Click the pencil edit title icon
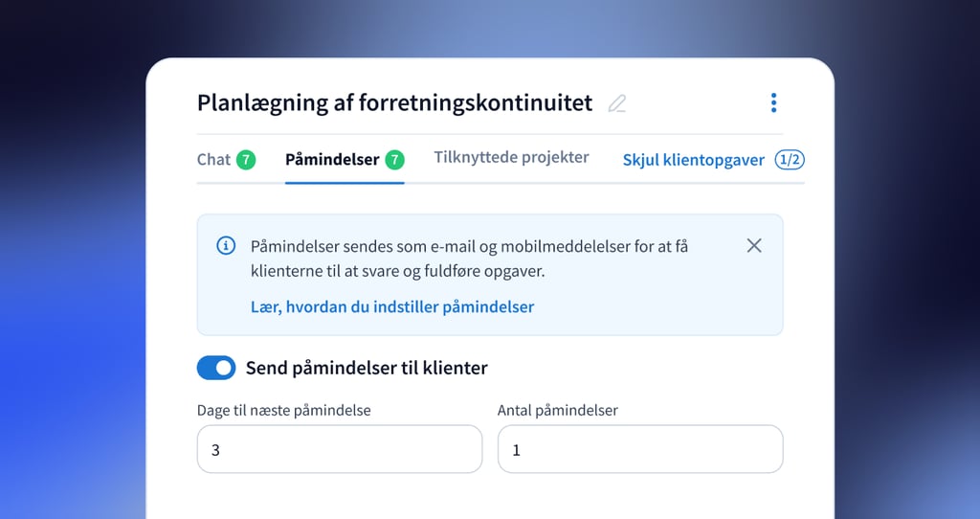Image resolution: width=980 pixels, height=519 pixels. tap(617, 103)
